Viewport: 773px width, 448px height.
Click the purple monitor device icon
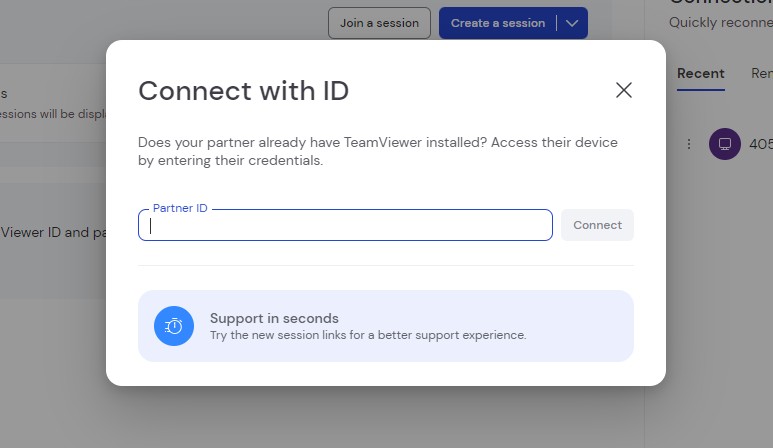coord(724,144)
